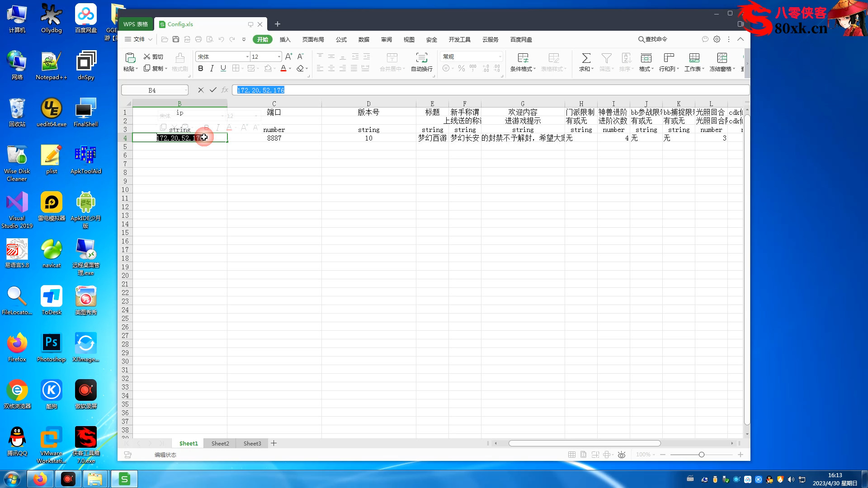Image resolution: width=868 pixels, height=488 pixels.
Task: Open the Windows Start button
Action: click(x=12, y=479)
